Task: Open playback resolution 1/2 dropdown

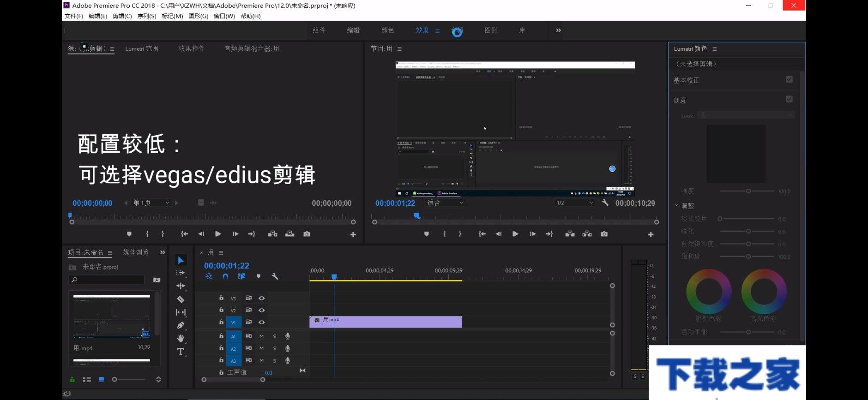Action: click(575, 203)
